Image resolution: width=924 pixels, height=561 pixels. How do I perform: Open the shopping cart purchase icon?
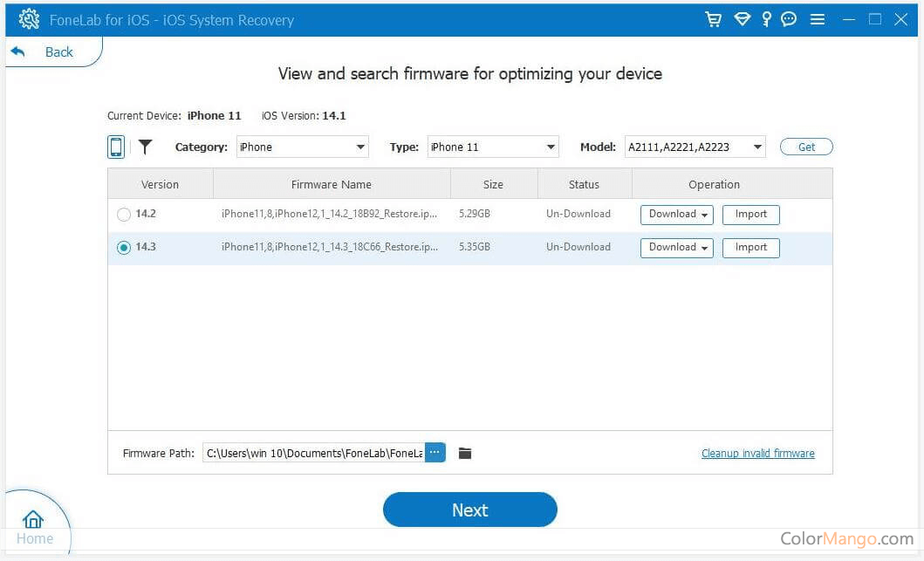(714, 18)
